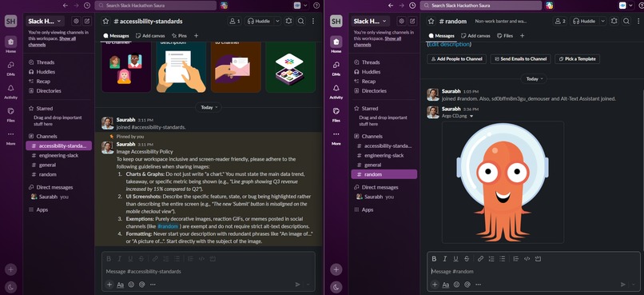
Task: Toggle underline in #random composer
Action: (456, 258)
